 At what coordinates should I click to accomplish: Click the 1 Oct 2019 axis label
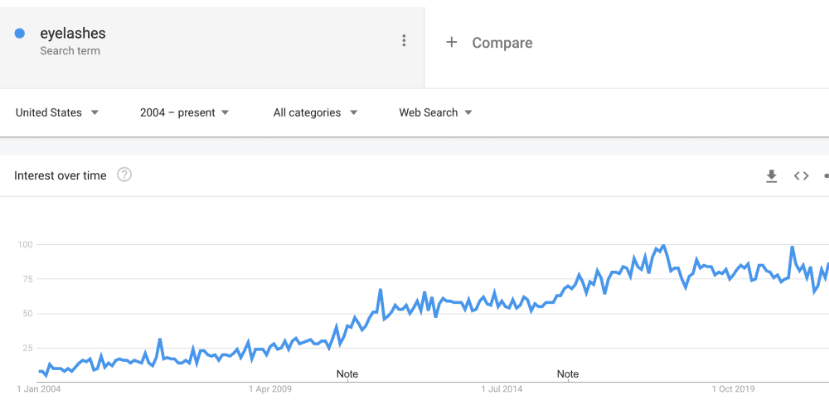click(x=733, y=390)
